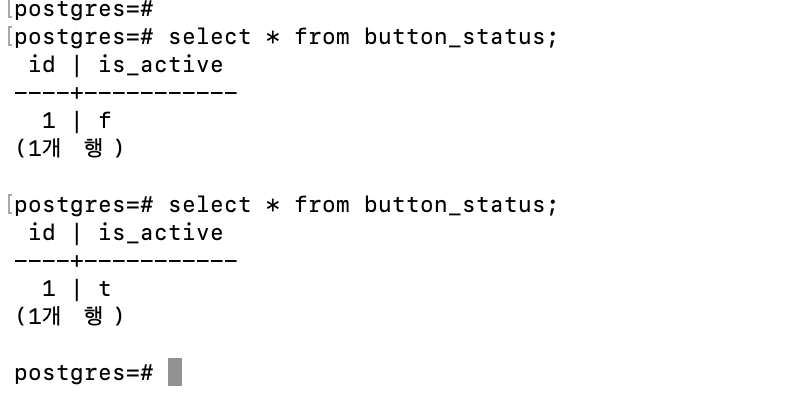This screenshot has height=406, width=806.
Task: Click the word 'from' in the first query
Action: tap(322, 37)
